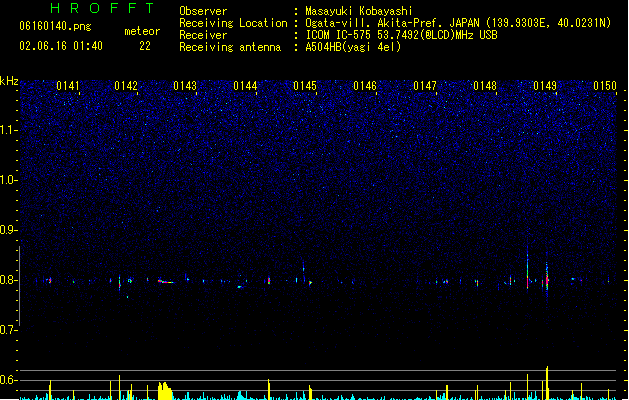Click the Receiver label
Screen dimensions: 629x400
pos(203,35)
